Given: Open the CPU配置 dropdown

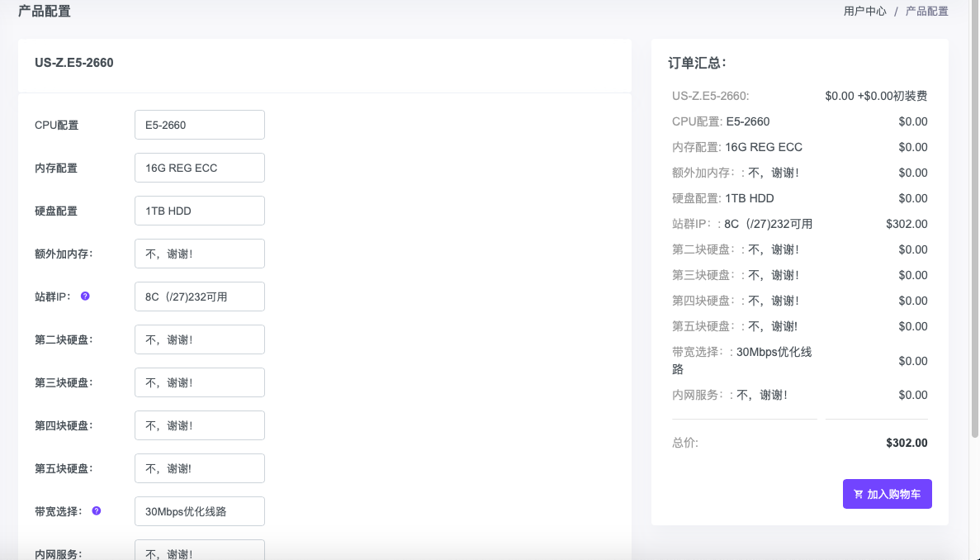Looking at the screenshot, I should pos(199,125).
